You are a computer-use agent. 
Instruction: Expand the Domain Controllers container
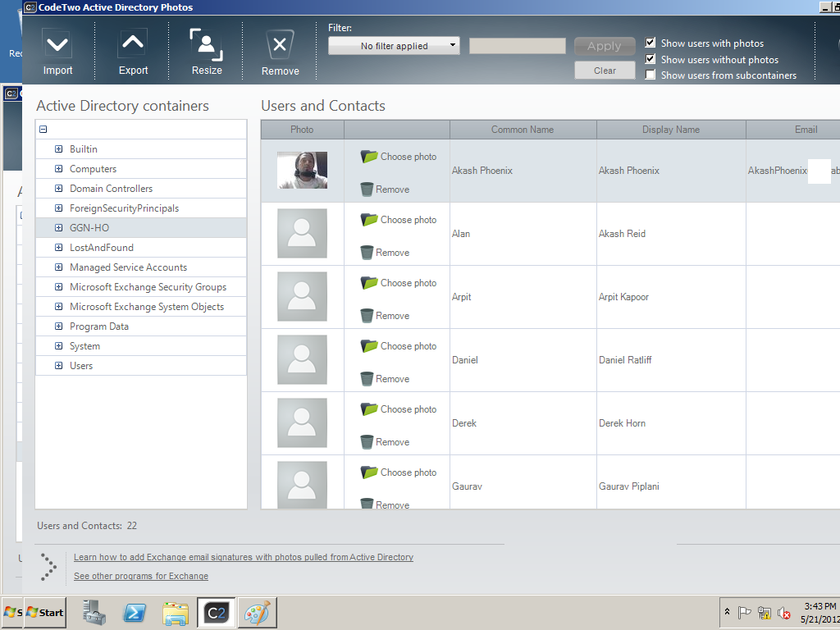tap(58, 189)
